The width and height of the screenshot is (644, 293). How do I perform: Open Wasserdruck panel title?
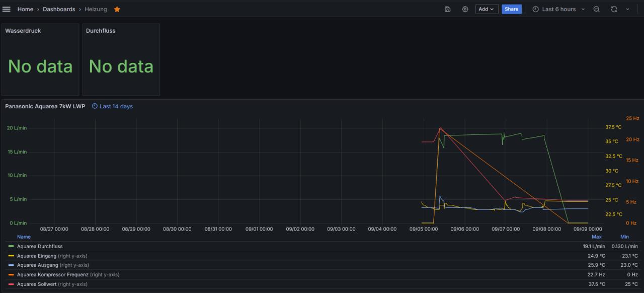[23, 31]
